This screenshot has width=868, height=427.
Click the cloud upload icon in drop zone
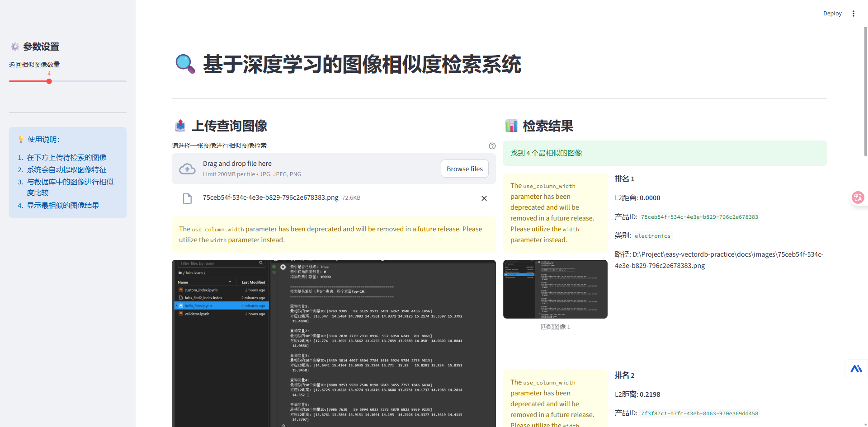pyautogui.click(x=187, y=169)
